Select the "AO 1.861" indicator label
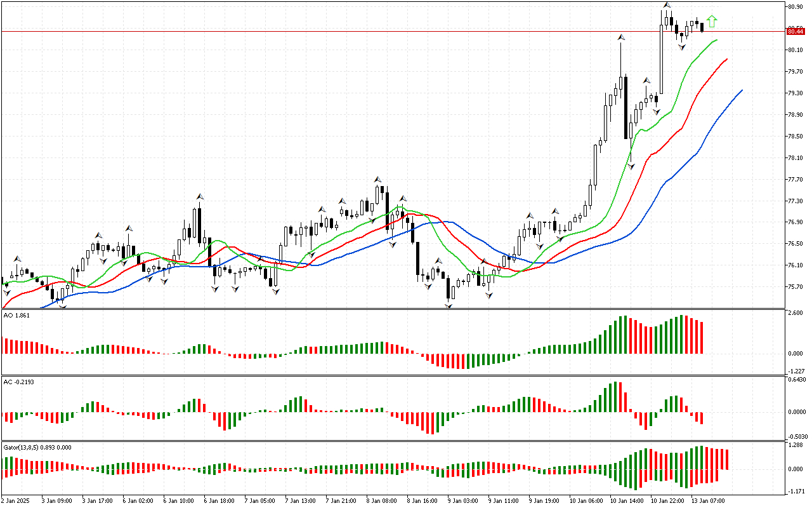812x508 pixels. (16, 316)
